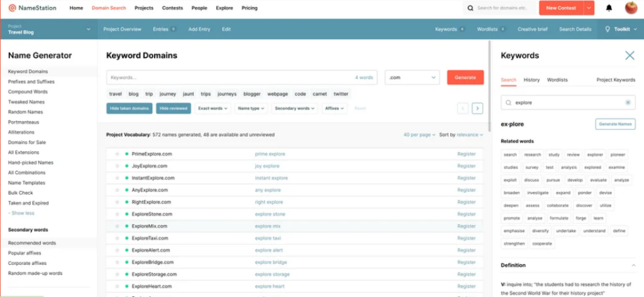
Task: Select Prefixes and Suffixes generator
Action: 31,82
